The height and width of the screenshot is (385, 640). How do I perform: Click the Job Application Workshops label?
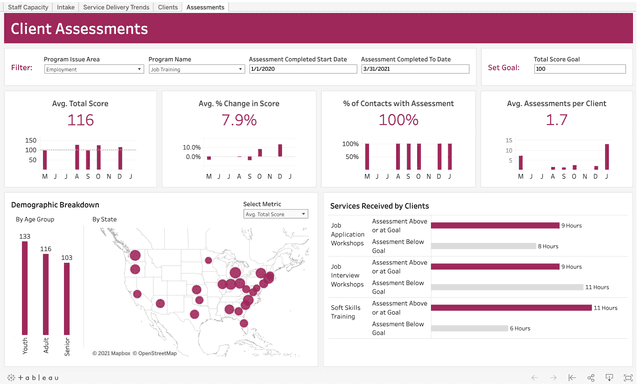(x=347, y=234)
